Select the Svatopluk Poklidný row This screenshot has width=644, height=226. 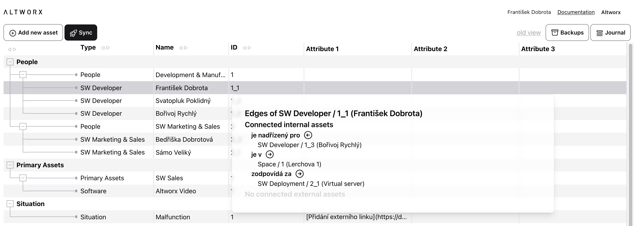[x=183, y=101]
